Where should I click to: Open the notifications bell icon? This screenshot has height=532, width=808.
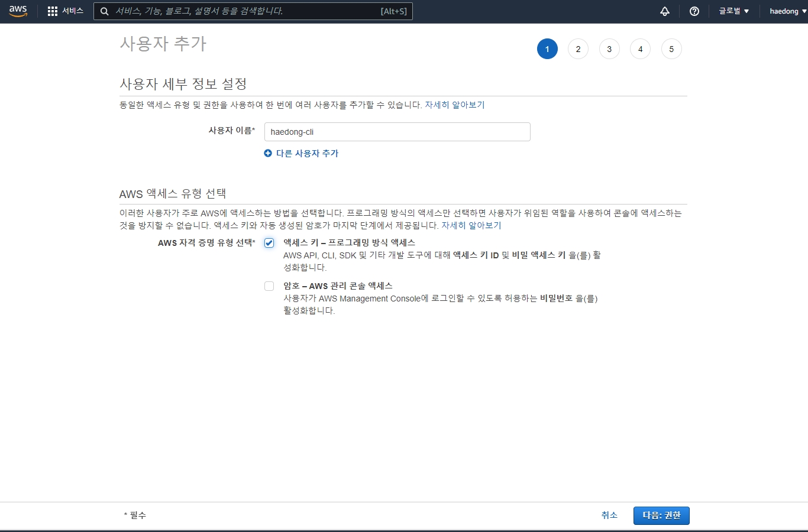click(x=665, y=11)
